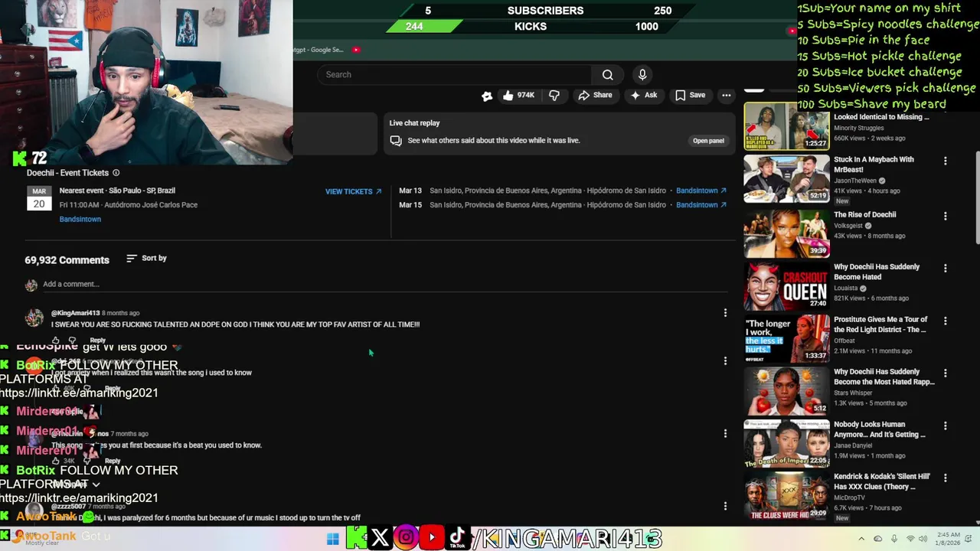Screen dimensions: 980x551
Task: Click the live chat replay speech-bubble icon
Action: (x=396, y=141)
